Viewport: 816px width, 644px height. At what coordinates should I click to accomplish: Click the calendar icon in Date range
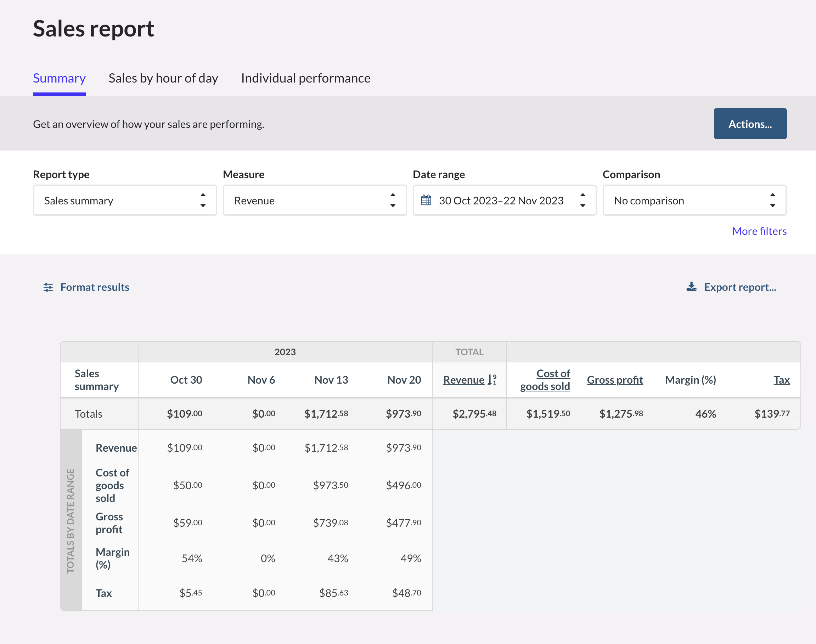click(x=426, y=200)
